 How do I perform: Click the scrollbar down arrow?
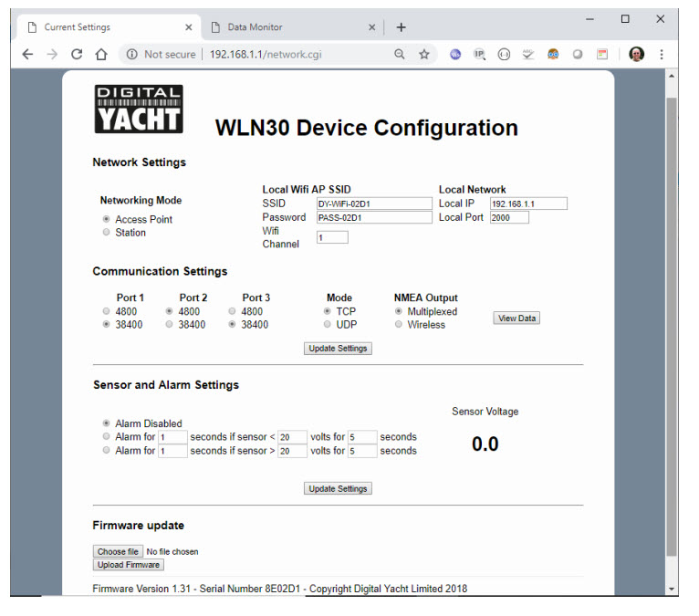pyautogui.click(x=672, y=590)
